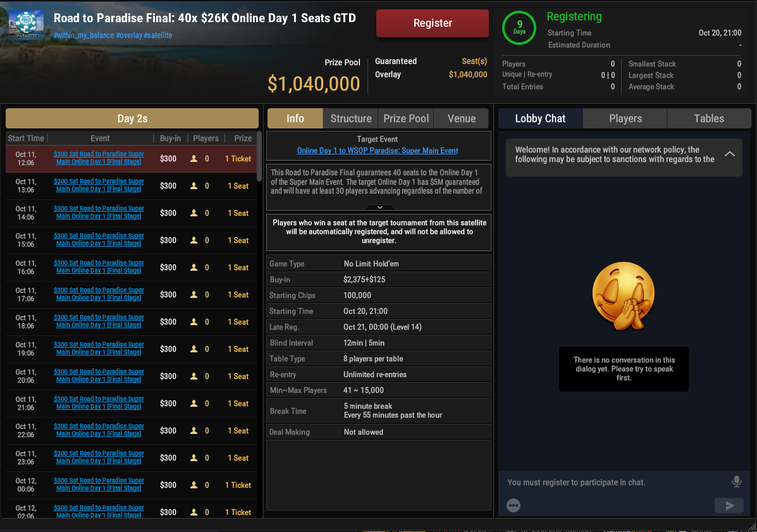Click the praying emoji in lobby chat
Screen dimensions: 757x532
(x=624, y=296)
